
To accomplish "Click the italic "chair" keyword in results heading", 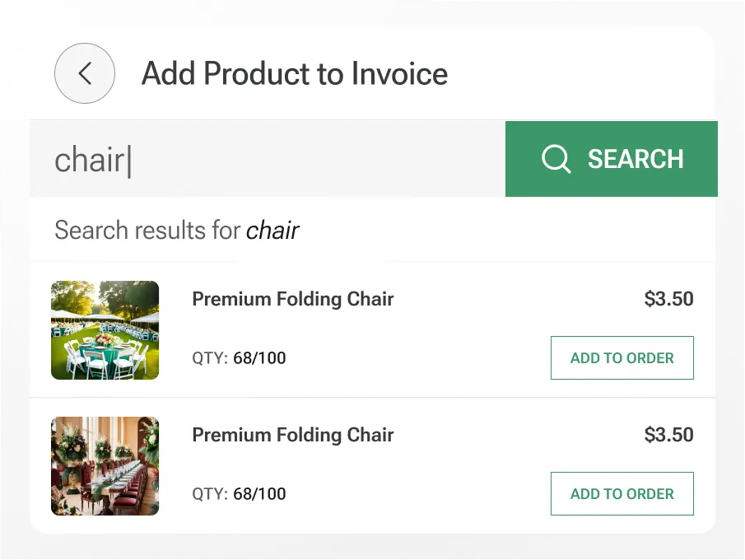I will pyautogui.click(x=272, y=230).
